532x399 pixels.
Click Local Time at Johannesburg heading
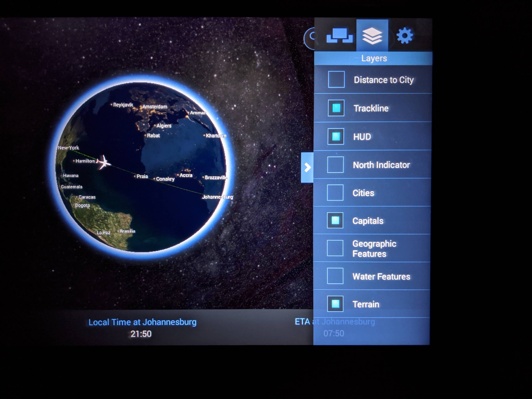(142, 322)
